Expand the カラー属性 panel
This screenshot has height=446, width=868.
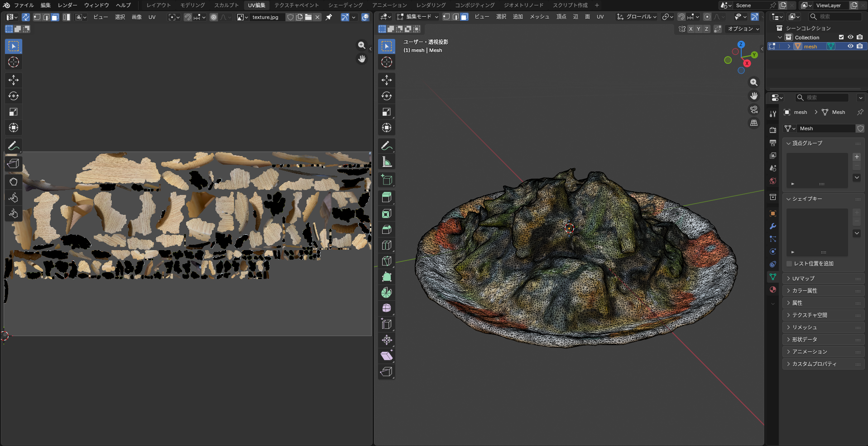[x=804, y=291]
